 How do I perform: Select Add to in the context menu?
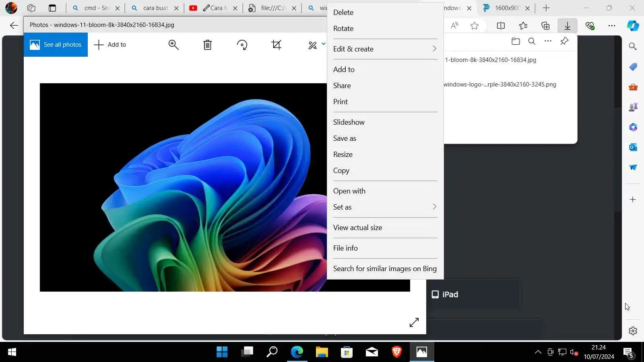344,69
